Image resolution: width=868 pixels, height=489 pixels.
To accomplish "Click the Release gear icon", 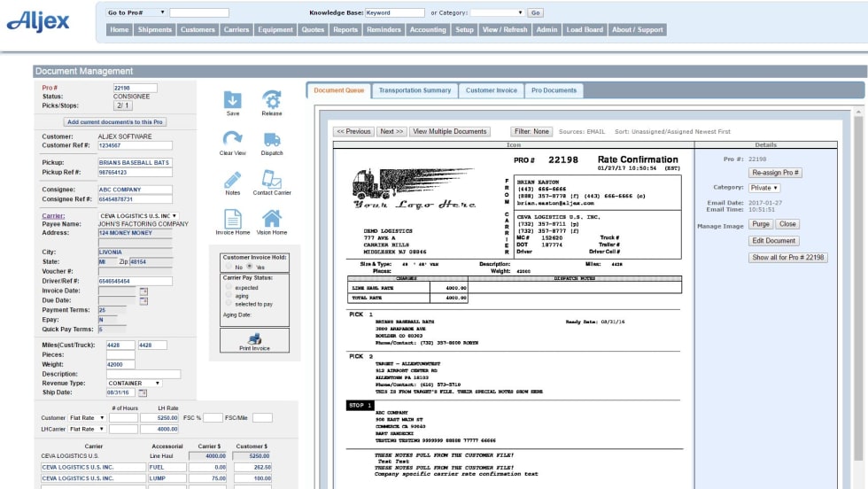I will pos(272,99).
